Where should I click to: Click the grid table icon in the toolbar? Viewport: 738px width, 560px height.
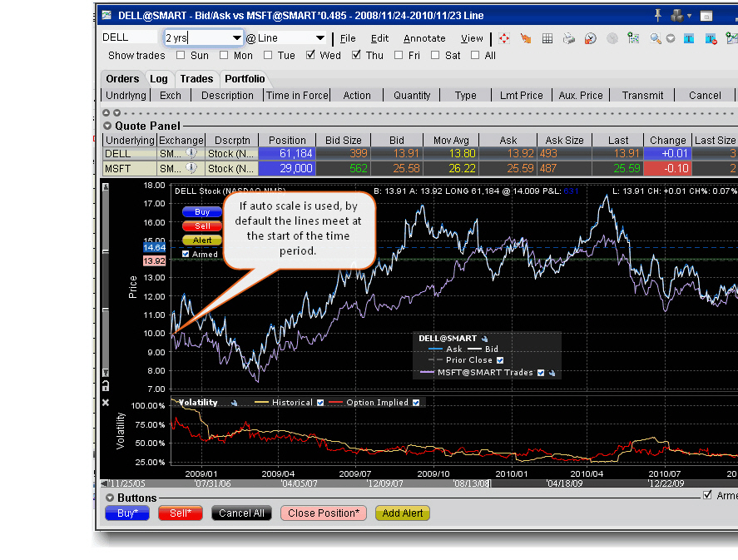(547, 38)
